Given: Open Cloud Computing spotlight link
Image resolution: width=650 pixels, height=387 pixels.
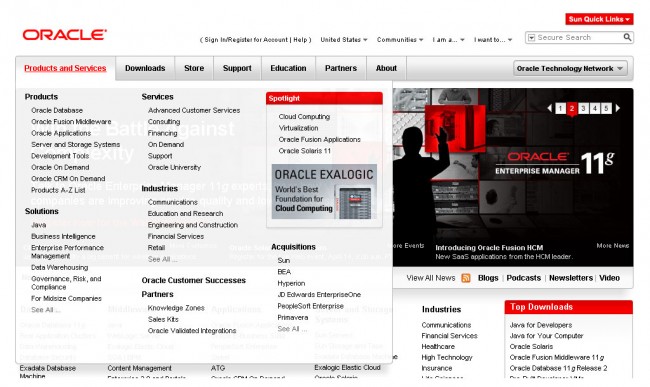Looking at the screenshot, I should 304,117.
